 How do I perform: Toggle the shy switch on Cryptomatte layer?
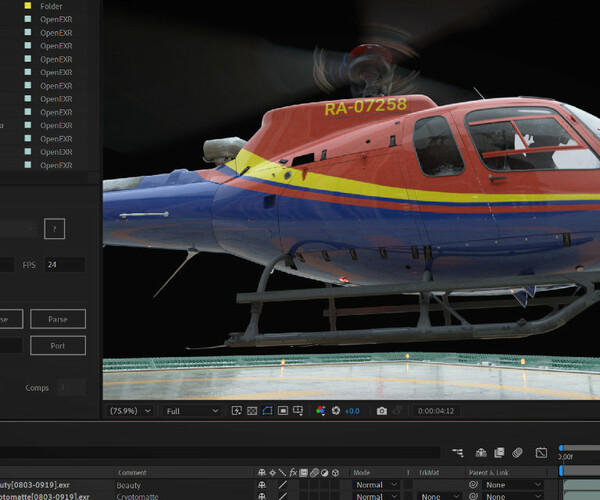click(262, 496)
